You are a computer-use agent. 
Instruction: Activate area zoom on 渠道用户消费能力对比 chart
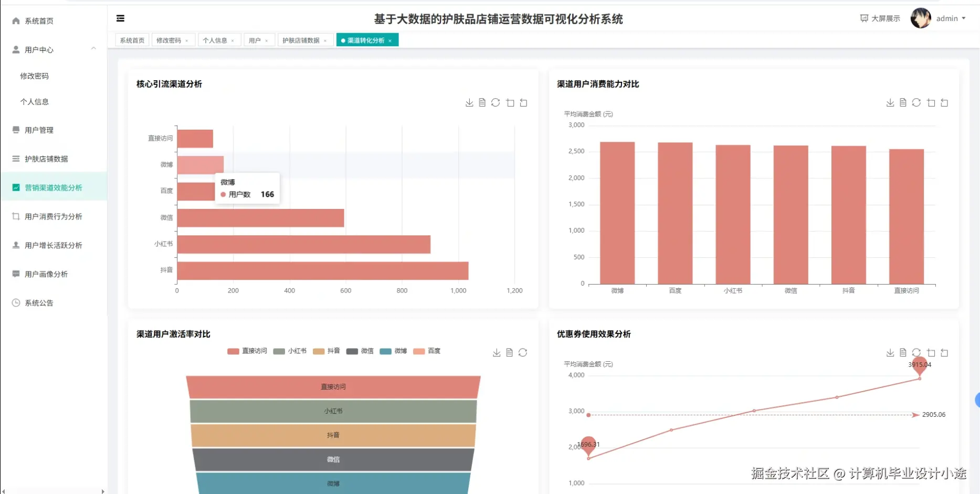pos(931,103)
